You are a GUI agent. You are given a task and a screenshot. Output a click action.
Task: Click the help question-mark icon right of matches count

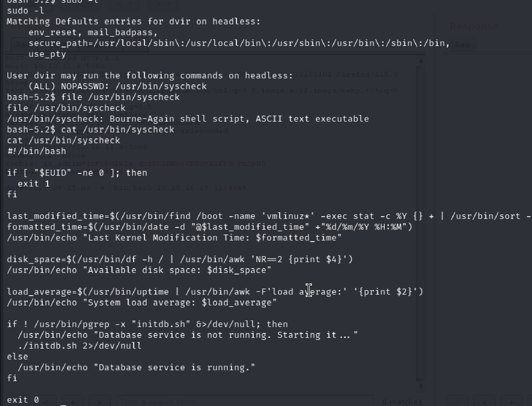point(457,402)
